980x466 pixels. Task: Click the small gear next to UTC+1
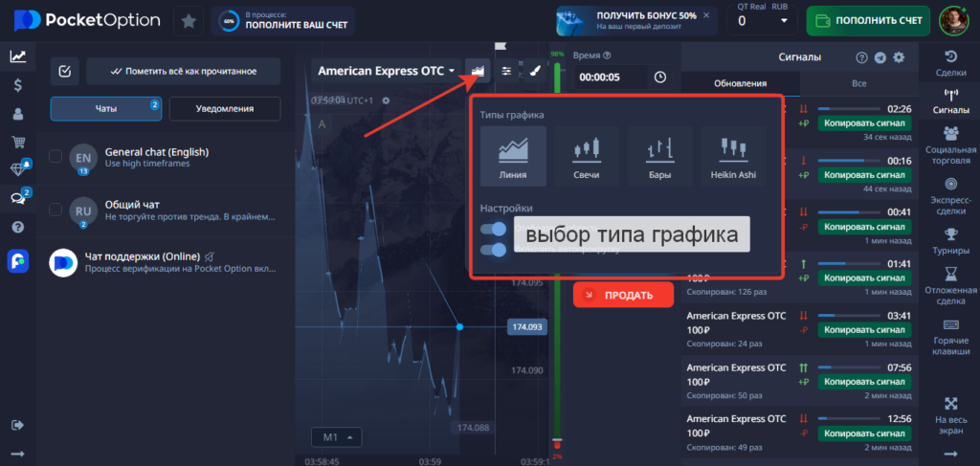click(386, 100)
